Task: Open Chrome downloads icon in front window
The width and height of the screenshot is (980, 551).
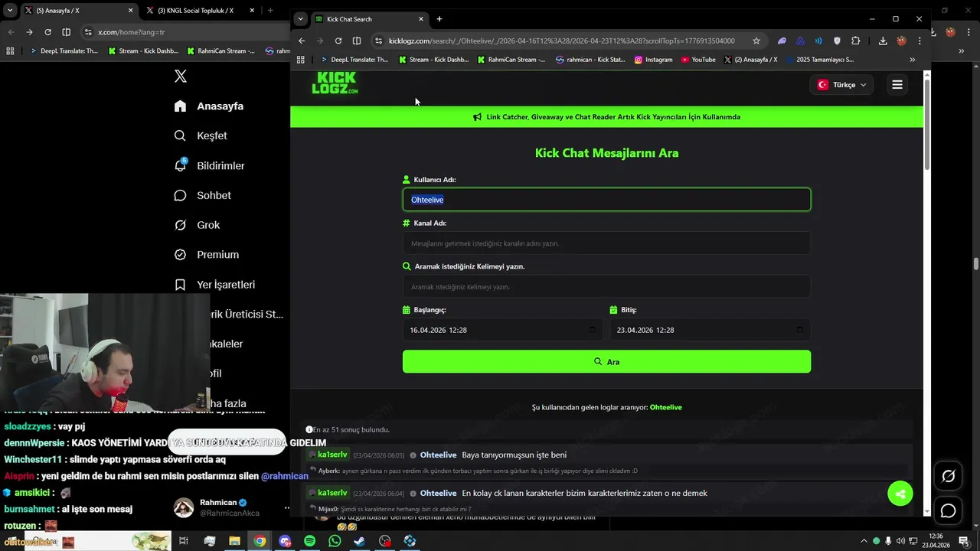Action: tap(883, 41)
